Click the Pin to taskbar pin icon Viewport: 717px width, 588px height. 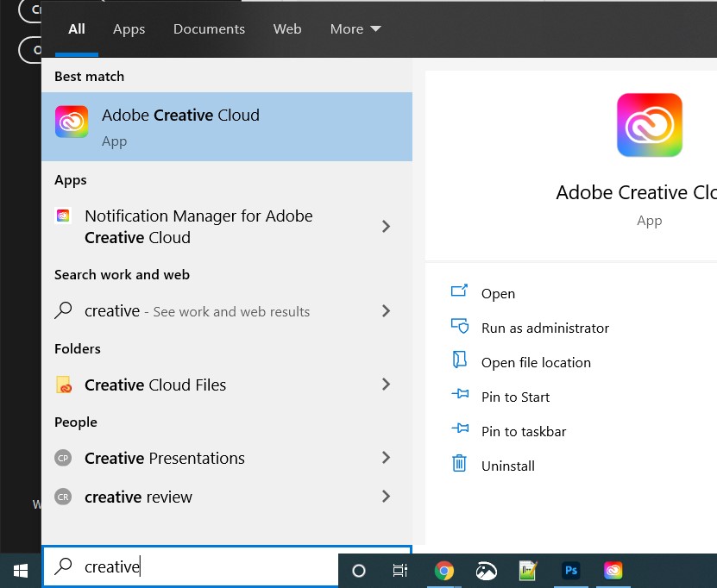tap(460, 428)
